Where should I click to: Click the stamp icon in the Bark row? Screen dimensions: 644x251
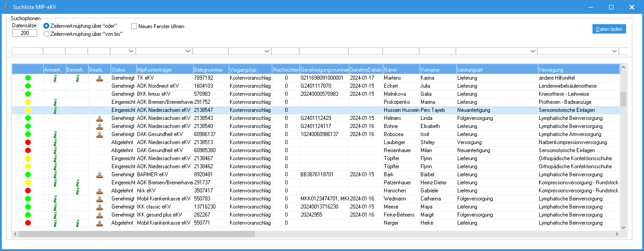click(99, 174)
